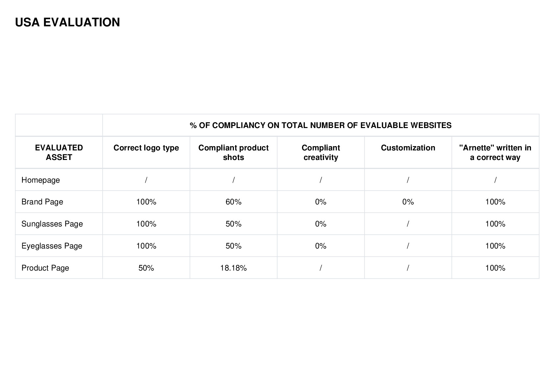Screen dimensions: 554x392
Task: Select the Eyeglasses Page row label
Action: click(52, 246)
